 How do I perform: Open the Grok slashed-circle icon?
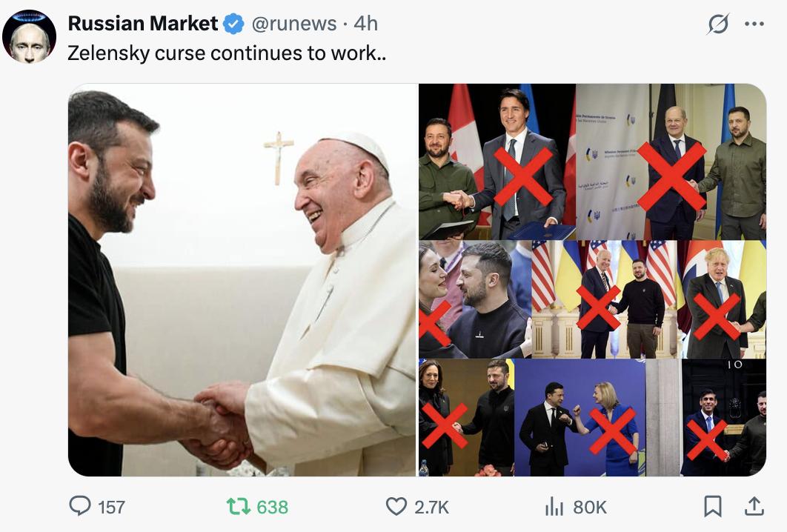717,24
